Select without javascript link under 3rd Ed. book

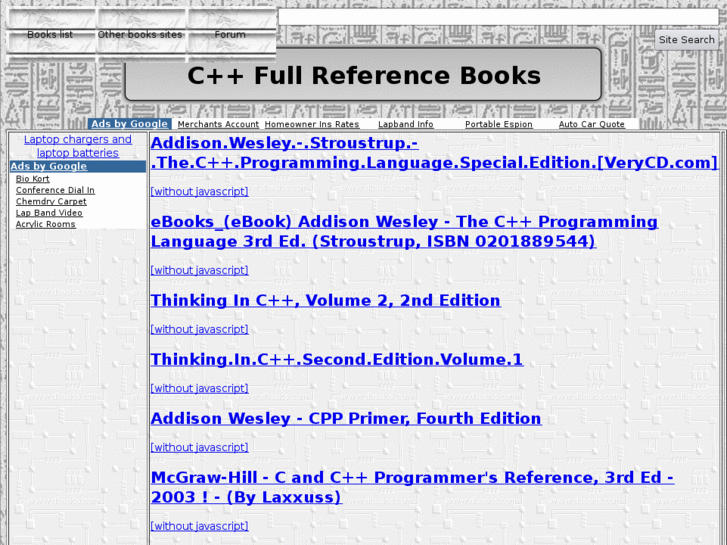click(199, 270)
